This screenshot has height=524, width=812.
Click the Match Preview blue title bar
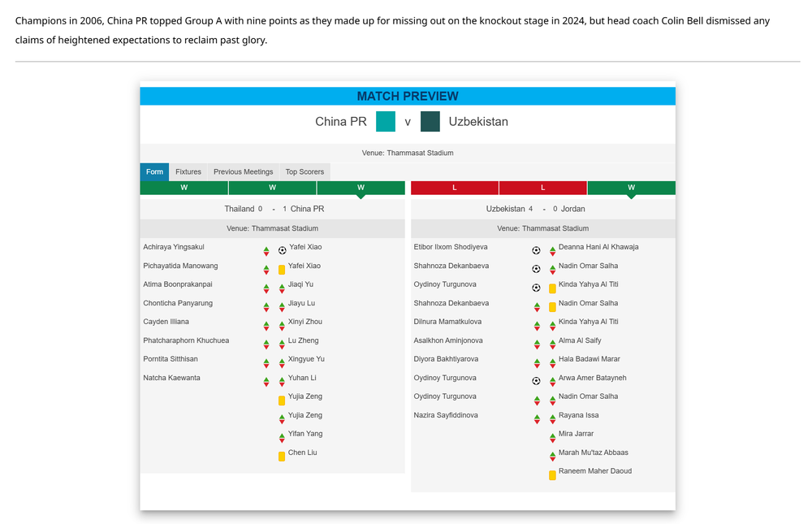coord(408,96)
